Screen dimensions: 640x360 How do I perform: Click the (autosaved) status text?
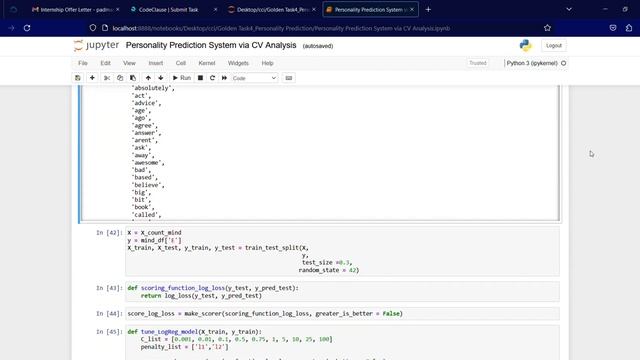point(318,46)
